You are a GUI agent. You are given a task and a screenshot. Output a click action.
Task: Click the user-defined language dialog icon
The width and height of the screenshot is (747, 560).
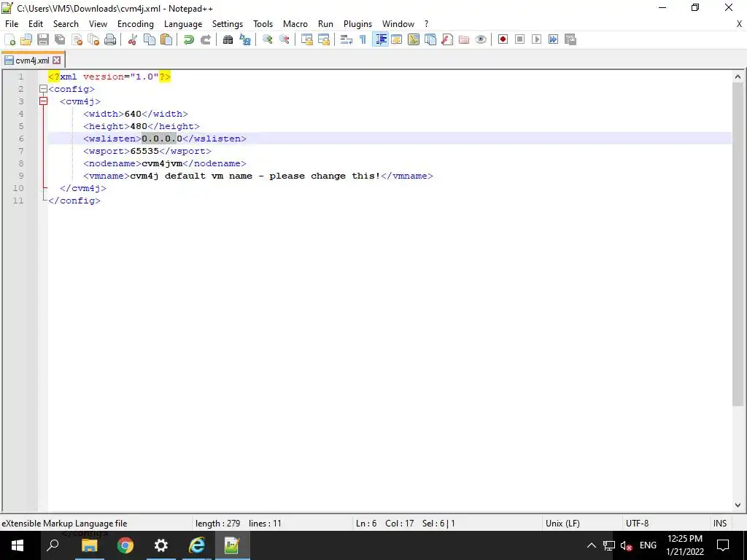[x=397, y=39]
